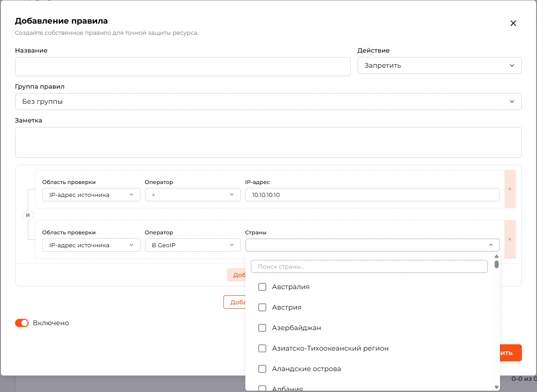Click the IP-адрес field containing 10.10.10.10
Viewport: 537px width, 392px height.
pos(372,195)
